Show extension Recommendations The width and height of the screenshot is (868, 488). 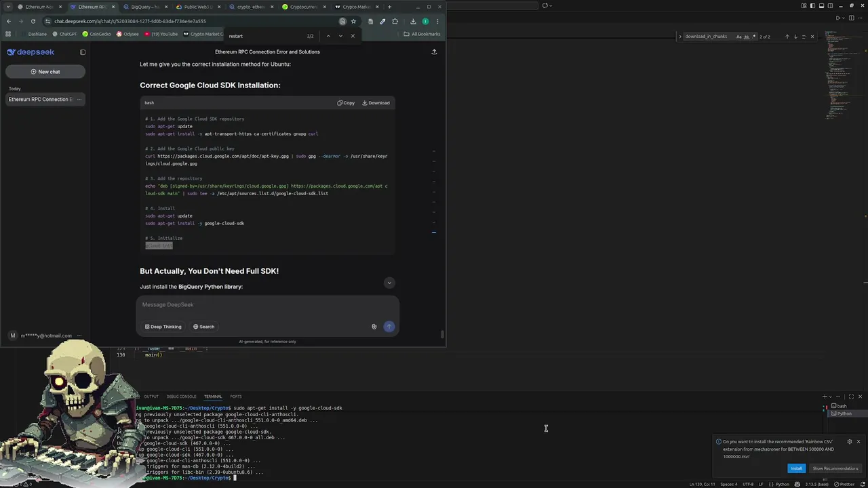point(835,468)
